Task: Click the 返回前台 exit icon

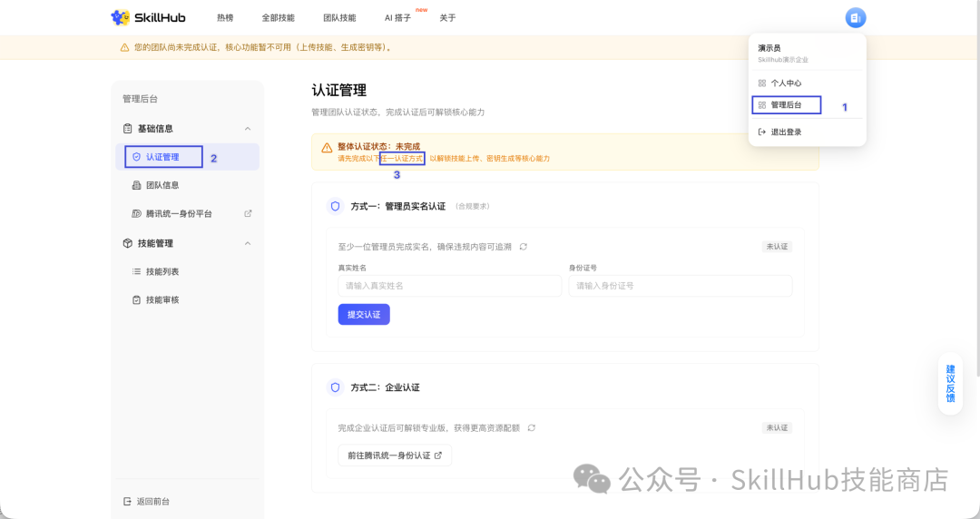Action: 128,502
